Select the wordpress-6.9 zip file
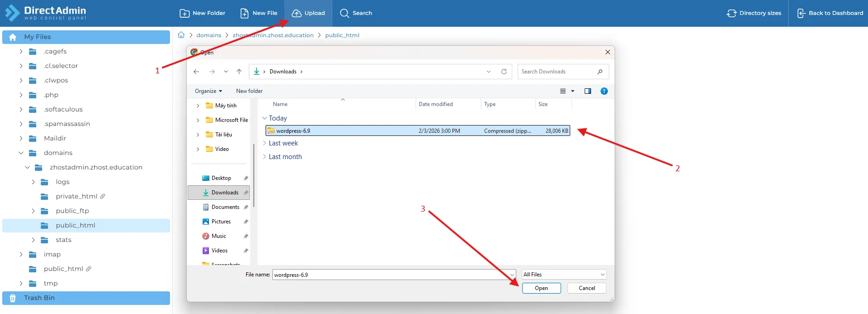The height and width of the screenshot is (314, 868). click(417, 131)
